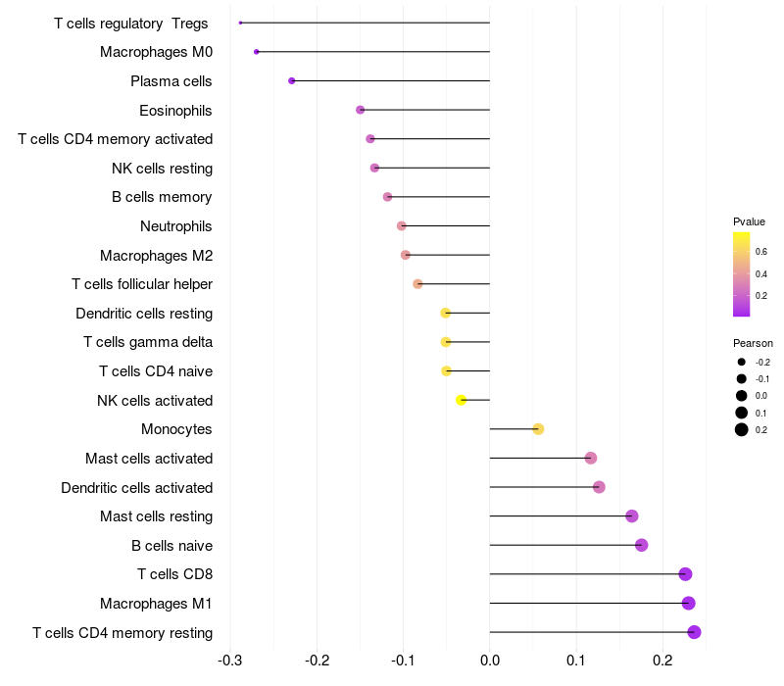Click the Mast cells resting label
Viewport: 784px width, 686px height.
149,516
